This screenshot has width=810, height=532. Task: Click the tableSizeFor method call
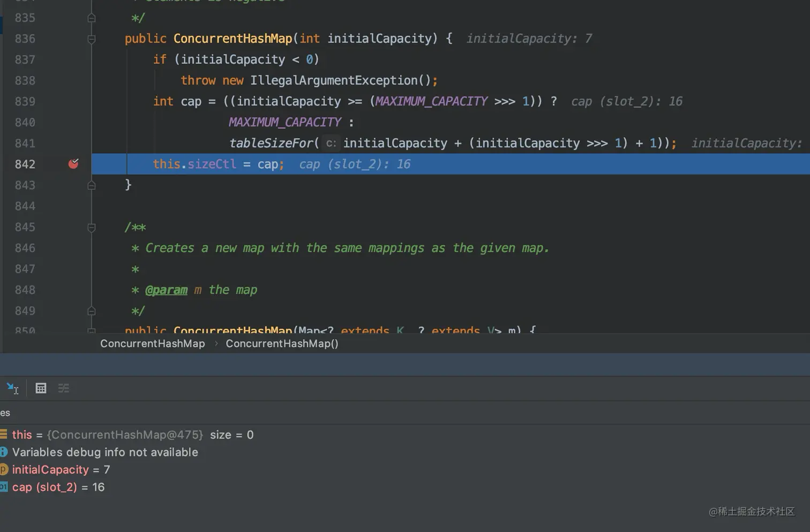point(271,143)
